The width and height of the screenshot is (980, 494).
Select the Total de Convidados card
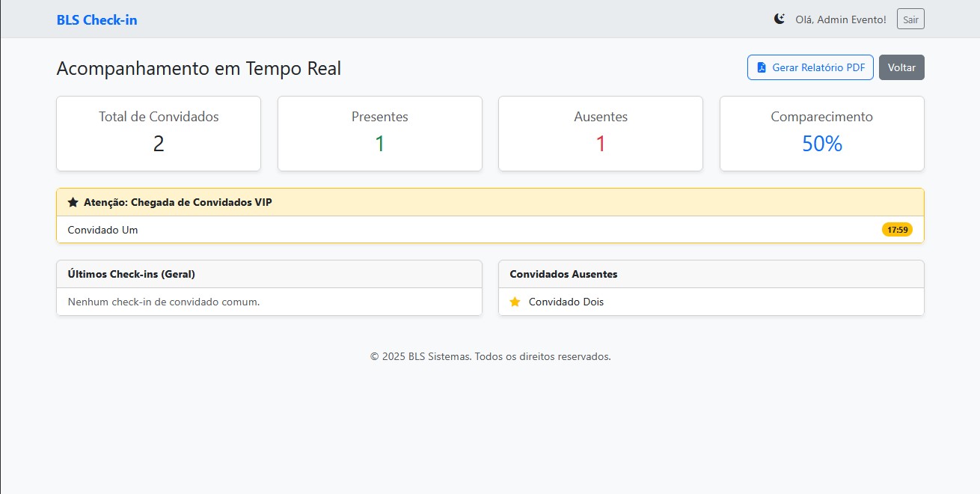(158, 133)
